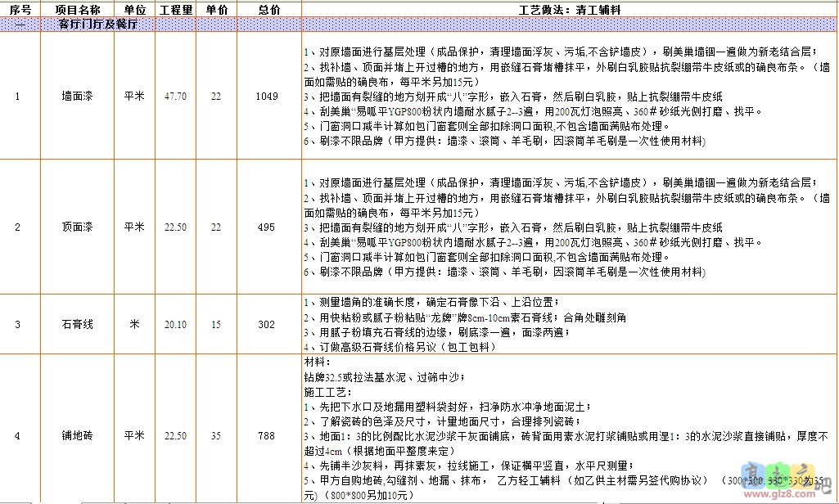This screenshot has height=504, width=839.
Task: Select the 铺地砖 item cell
Action: tap(78, 436)
